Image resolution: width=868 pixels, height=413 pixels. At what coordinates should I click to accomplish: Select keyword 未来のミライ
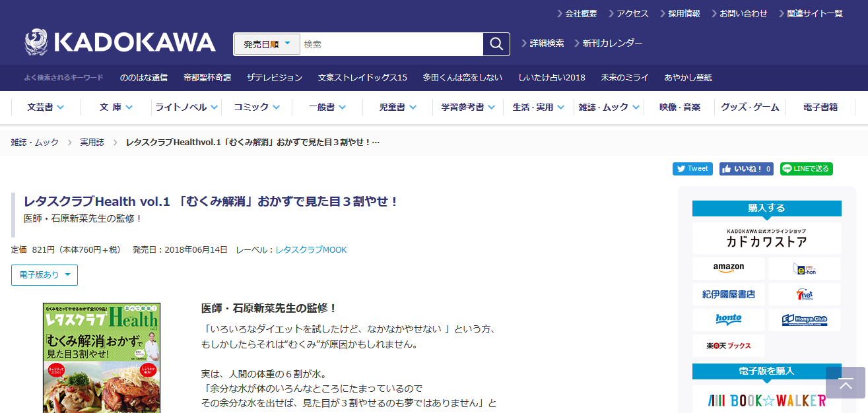624,78
